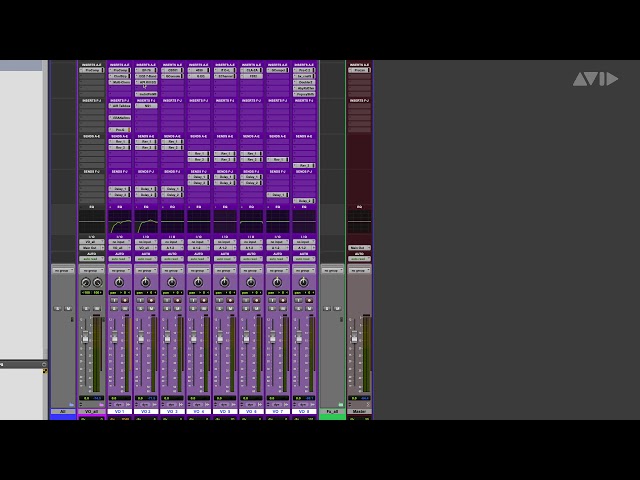Open the EQ curve display on VO 1

(x=120, y=222)
